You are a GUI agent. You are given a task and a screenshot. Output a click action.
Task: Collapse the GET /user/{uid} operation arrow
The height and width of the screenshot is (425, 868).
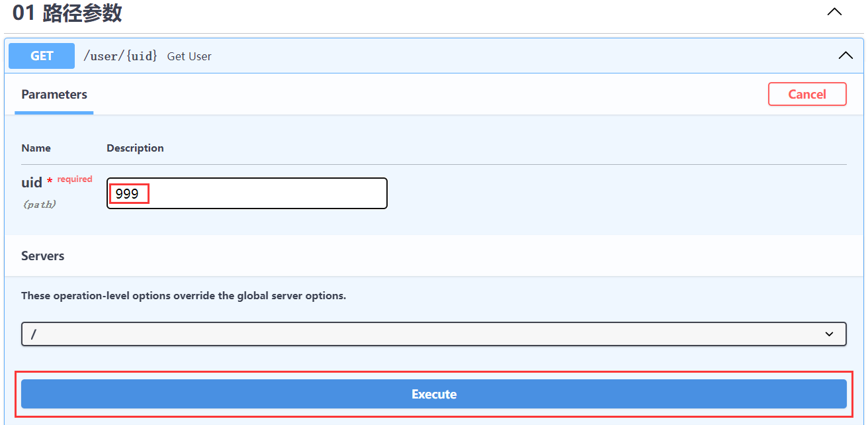point(846,56)
